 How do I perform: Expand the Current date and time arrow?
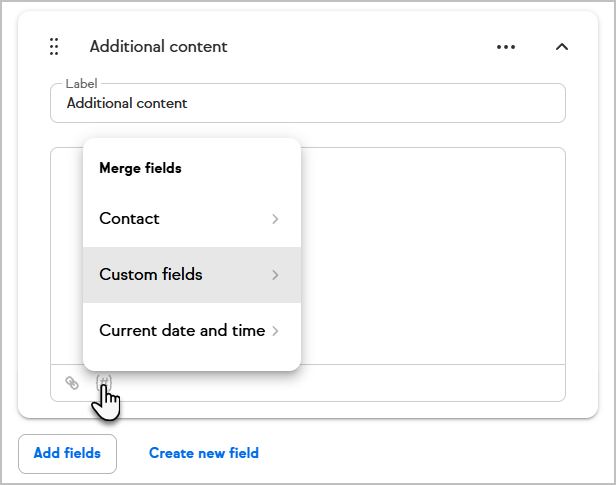pyautogui.click(x=275, y=331)
